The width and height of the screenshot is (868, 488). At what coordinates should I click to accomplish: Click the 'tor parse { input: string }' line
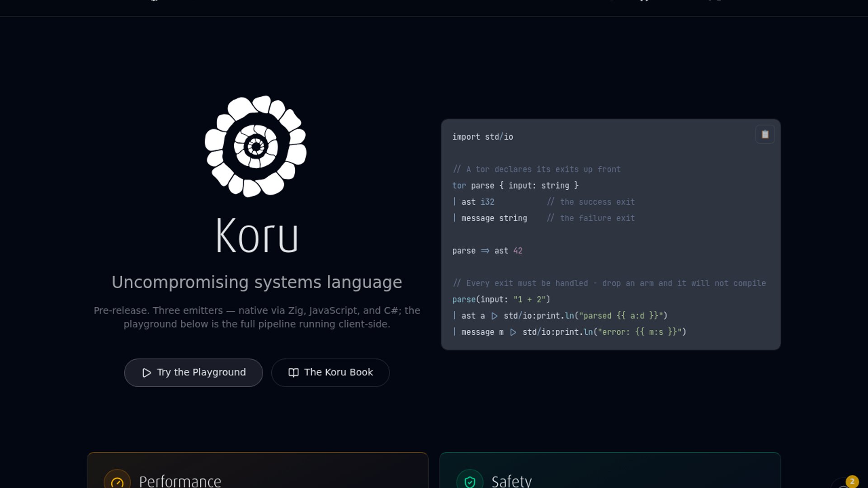(515, 186)
